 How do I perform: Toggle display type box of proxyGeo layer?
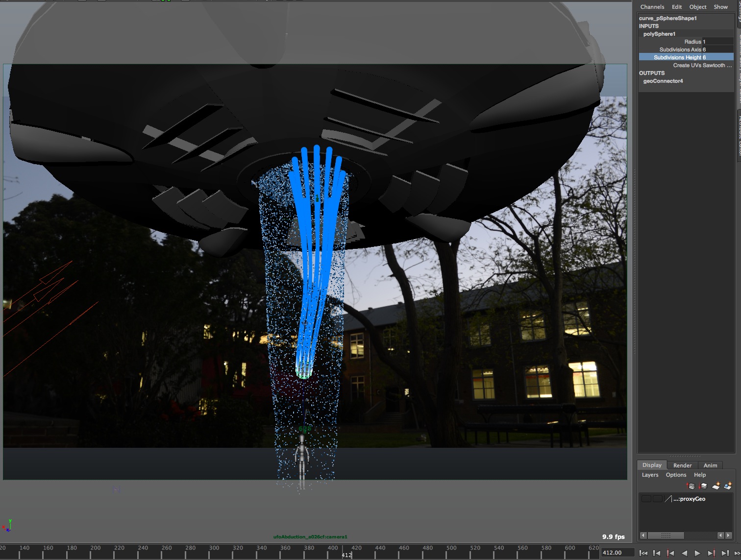pos(657,499)
